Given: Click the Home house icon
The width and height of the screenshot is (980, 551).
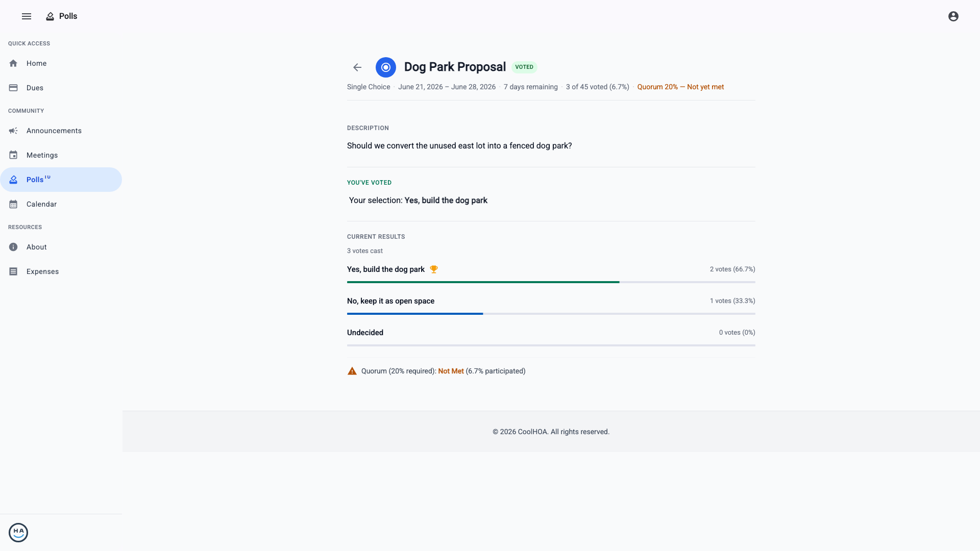Looking at the screenshot, I should [x=13, y=63].
